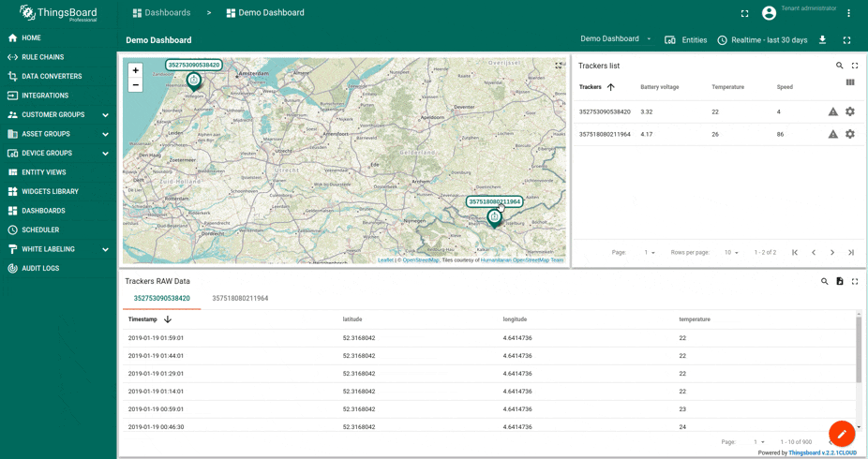Click the red pencil edit dashboard button
Viewport: 868px width, 459px height.
(x=841, y=434)
